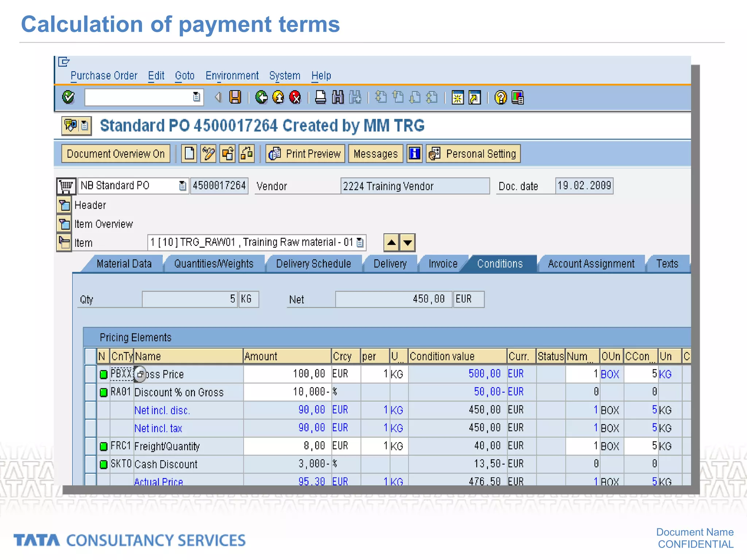
Task: Switch to the Delivery Schedule tab
Action: [313, 264]
